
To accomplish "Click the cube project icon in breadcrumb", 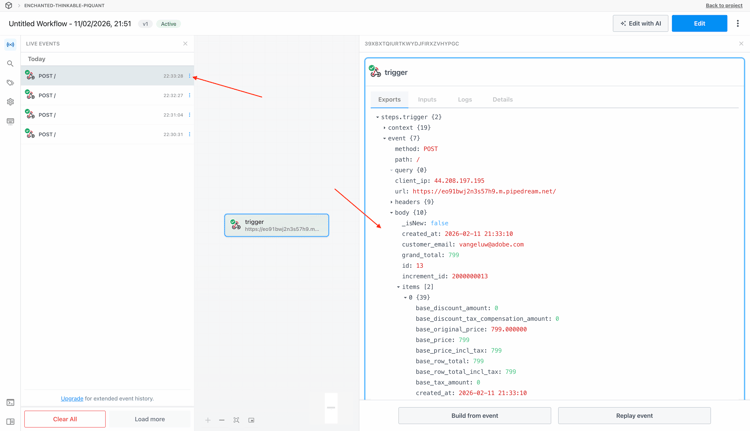I will pyautogui.click(x=8, y=5).
